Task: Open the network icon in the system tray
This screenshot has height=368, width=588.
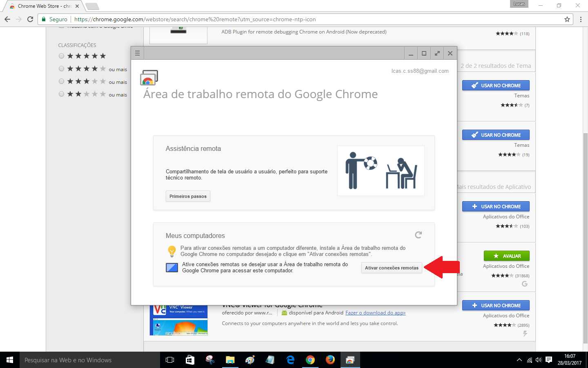Action: click(x=529, y=360)
